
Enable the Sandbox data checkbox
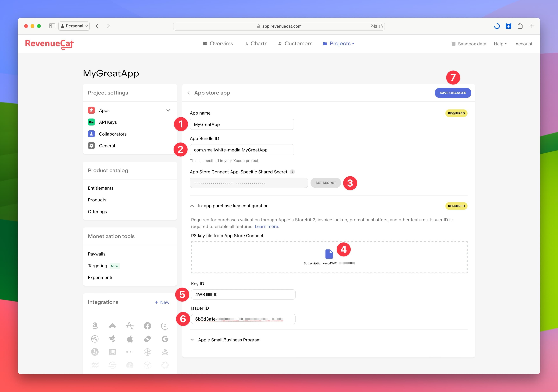pyautogui.click(x=454, y=44)
